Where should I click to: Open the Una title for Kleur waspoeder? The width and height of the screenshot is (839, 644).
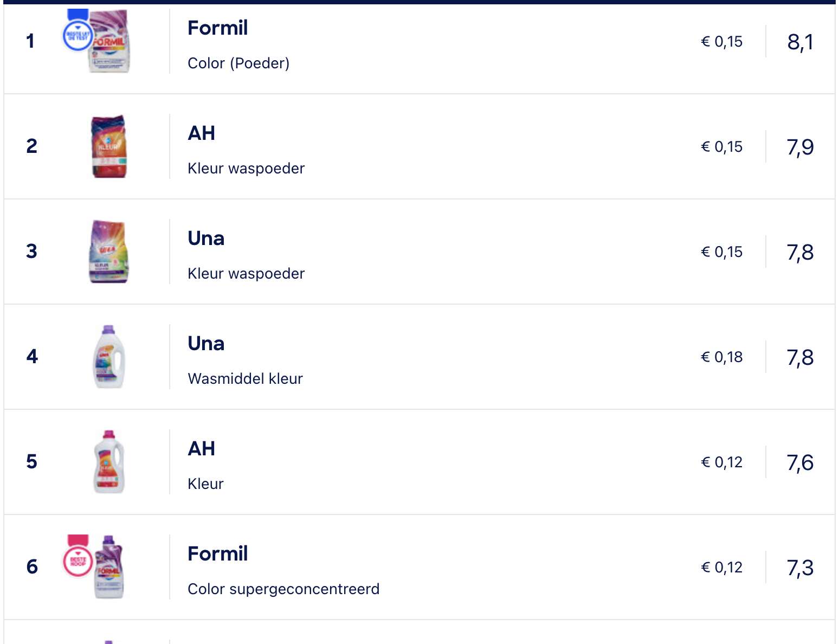pyautogui.click(x=206, y=238)
